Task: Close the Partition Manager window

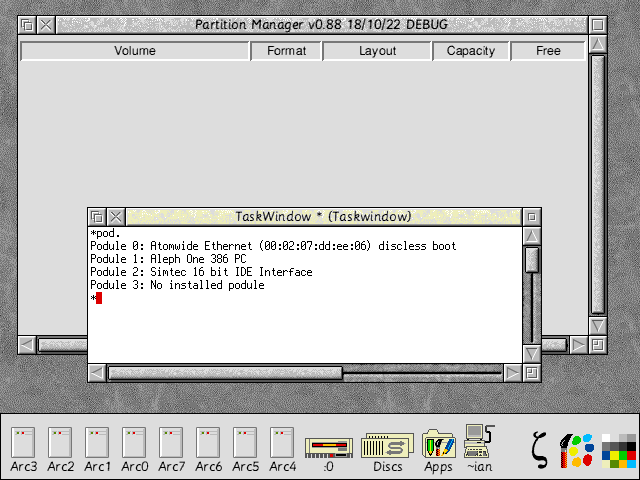Action: (46, 25)
